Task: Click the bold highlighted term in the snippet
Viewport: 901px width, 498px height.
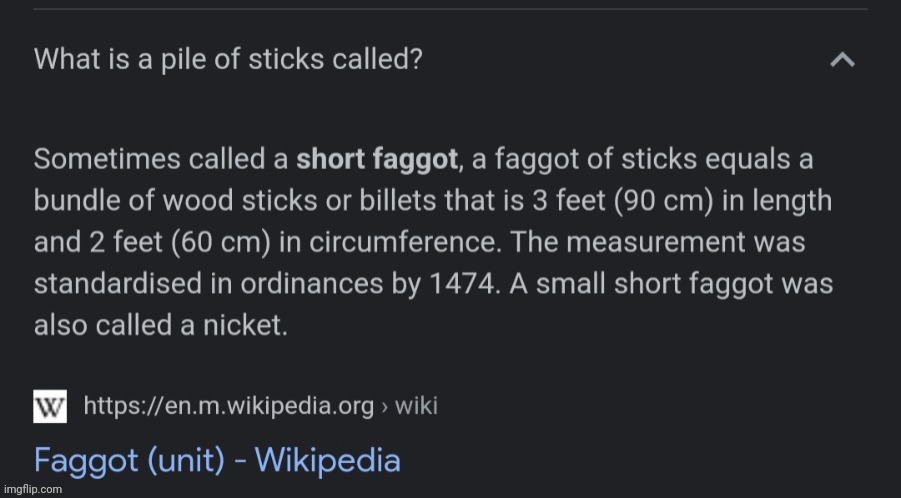Action: 377,160
